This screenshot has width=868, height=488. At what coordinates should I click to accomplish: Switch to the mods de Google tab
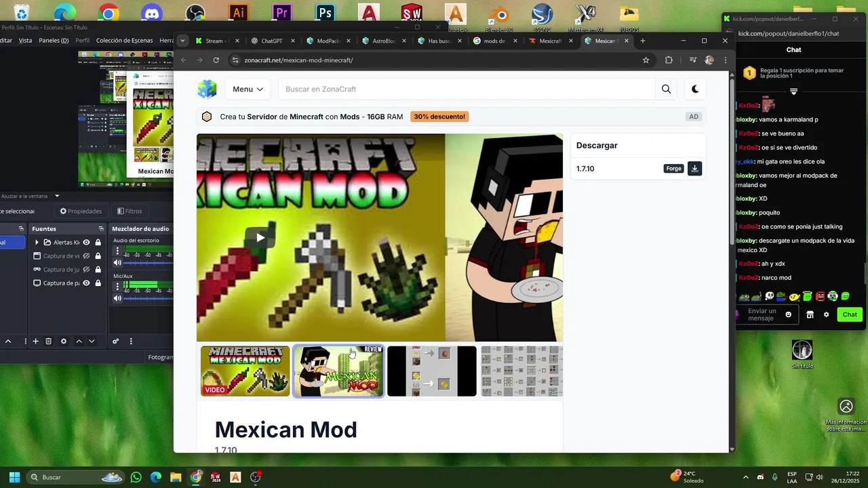point(494,41)
